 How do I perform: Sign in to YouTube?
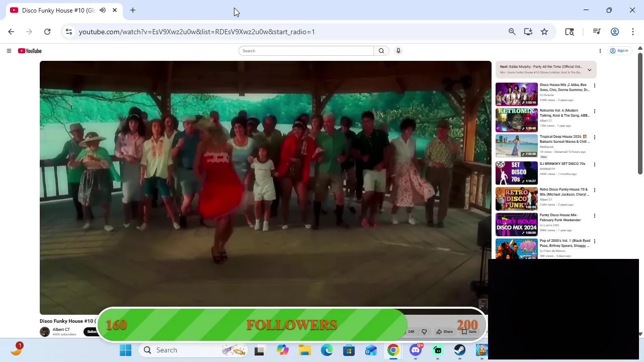(x=619, y=51)
